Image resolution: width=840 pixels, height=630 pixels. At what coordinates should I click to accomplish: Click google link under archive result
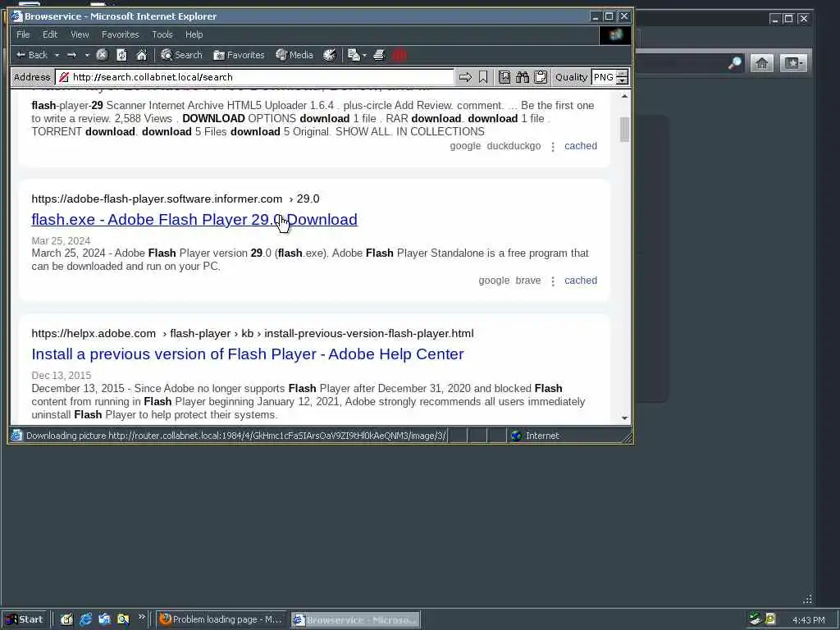(x=466, y=146)
